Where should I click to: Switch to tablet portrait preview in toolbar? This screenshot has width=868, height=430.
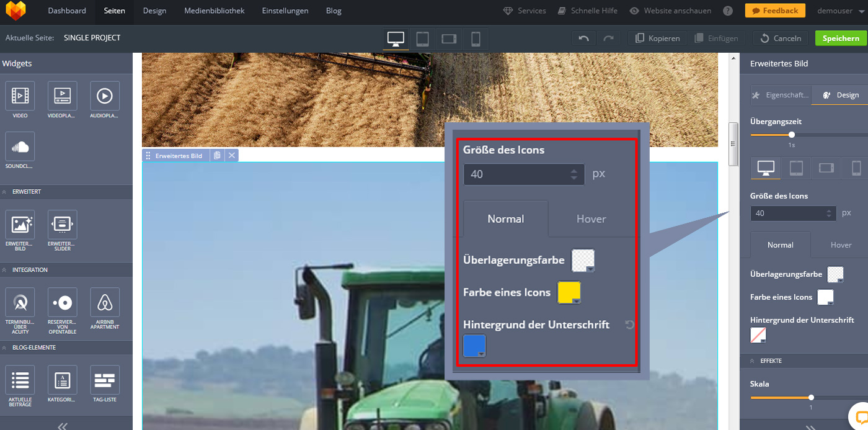(422, 38)
